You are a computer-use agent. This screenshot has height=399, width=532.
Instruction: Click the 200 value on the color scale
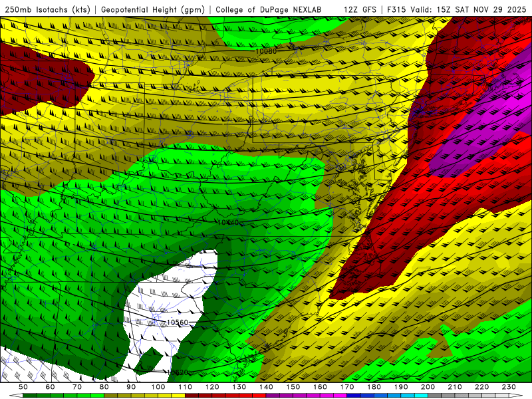(428, 387)
